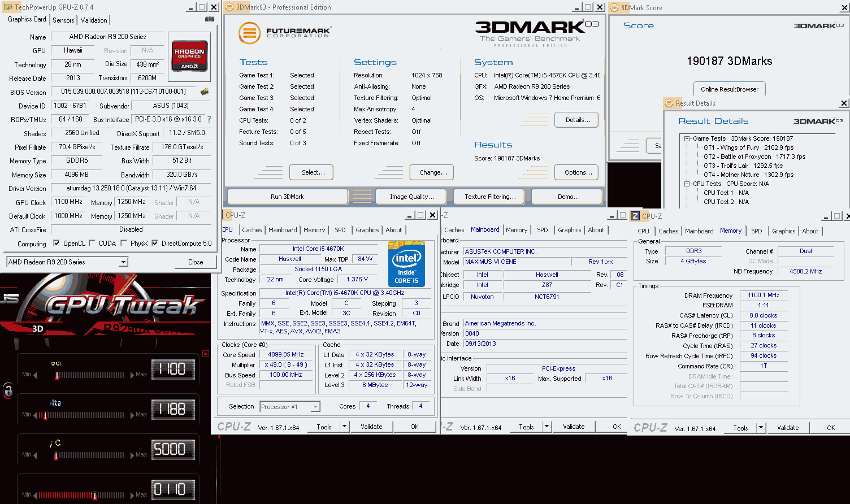Click the Options... button under Results

[x=578, y=172]
